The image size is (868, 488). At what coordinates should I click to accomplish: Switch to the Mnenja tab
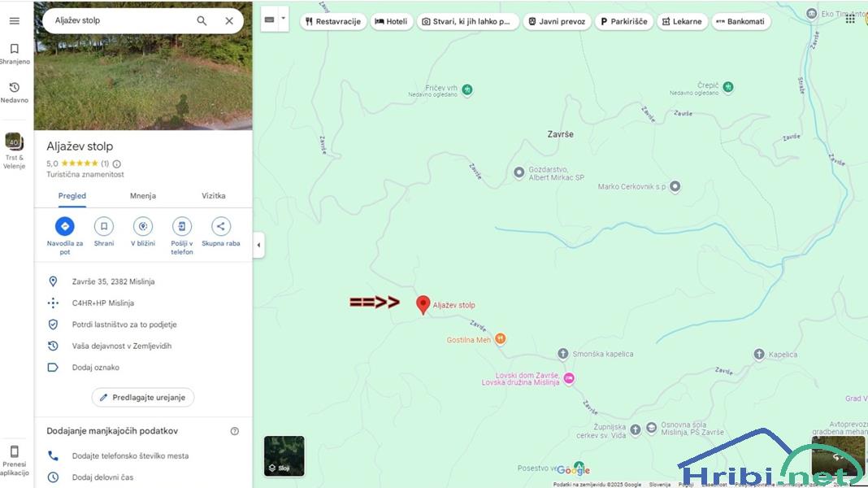point(143,195)
